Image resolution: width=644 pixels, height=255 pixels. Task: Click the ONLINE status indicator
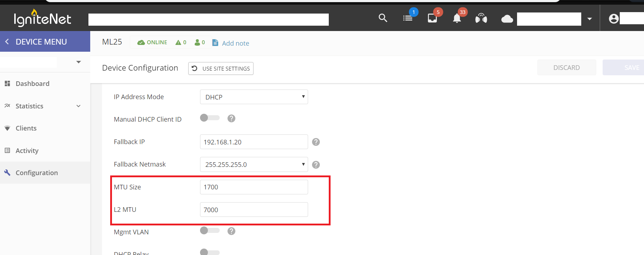pos(152,42)
